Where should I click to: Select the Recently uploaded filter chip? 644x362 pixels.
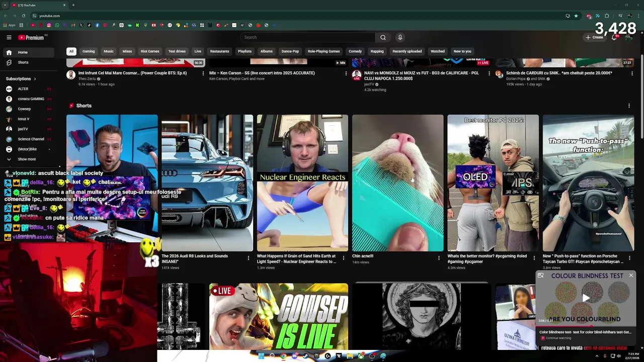(407, 51)
